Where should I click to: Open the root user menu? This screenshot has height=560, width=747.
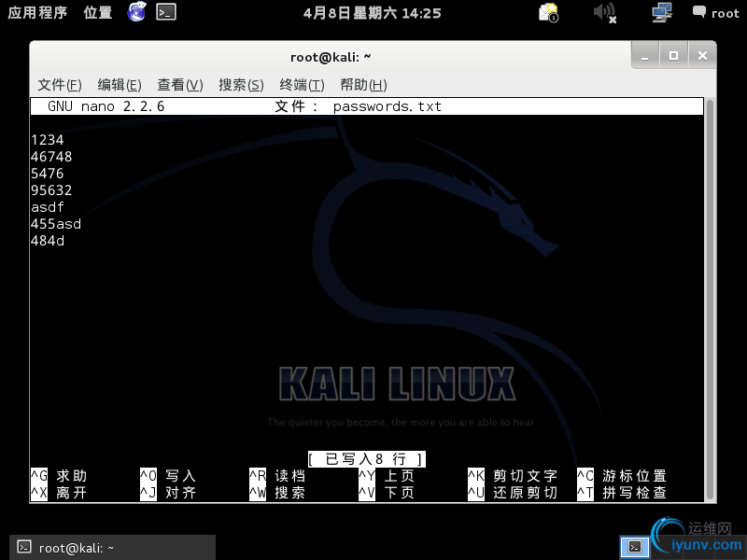(715, 13)
